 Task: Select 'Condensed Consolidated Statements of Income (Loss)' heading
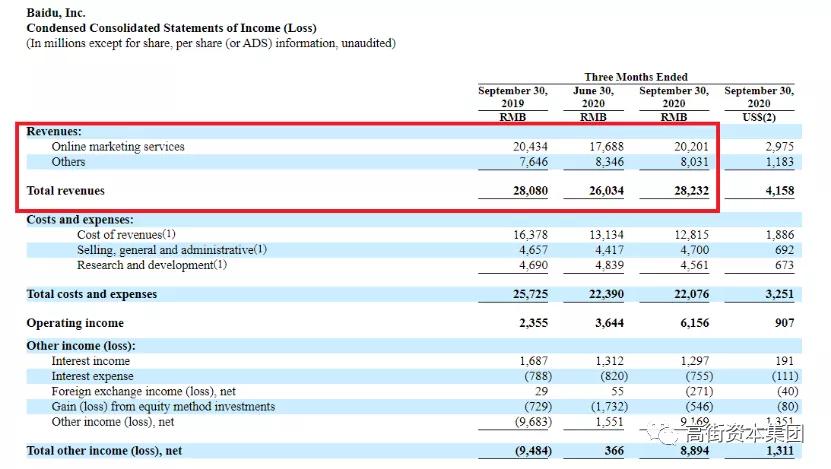tap(171, 28)
